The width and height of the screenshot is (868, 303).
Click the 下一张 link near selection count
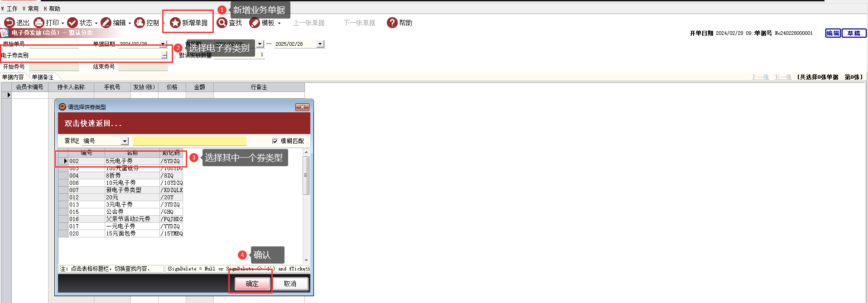[x=783, y=77]
